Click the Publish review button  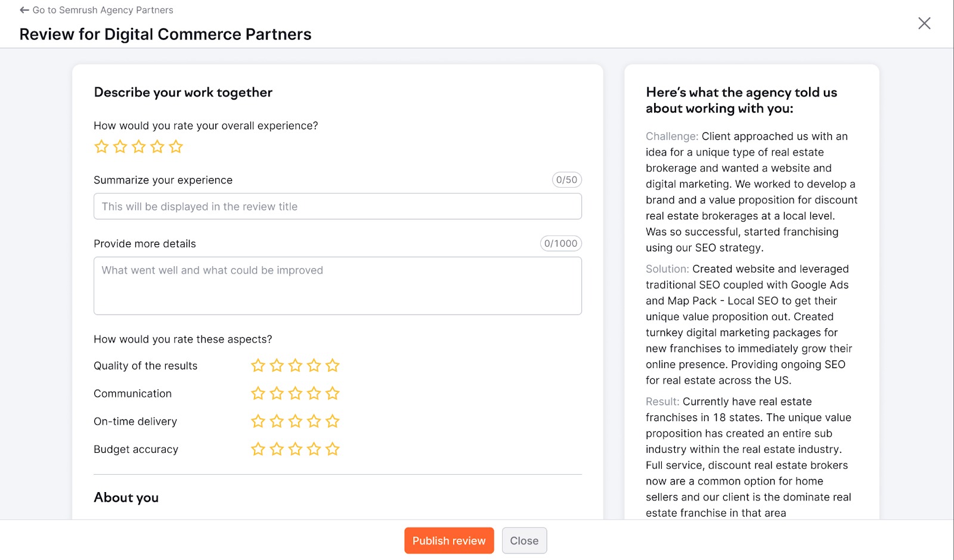[x=449, y=540]
